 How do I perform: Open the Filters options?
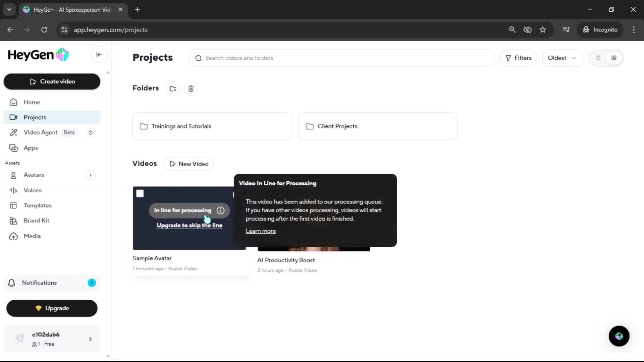coord(518,58)
